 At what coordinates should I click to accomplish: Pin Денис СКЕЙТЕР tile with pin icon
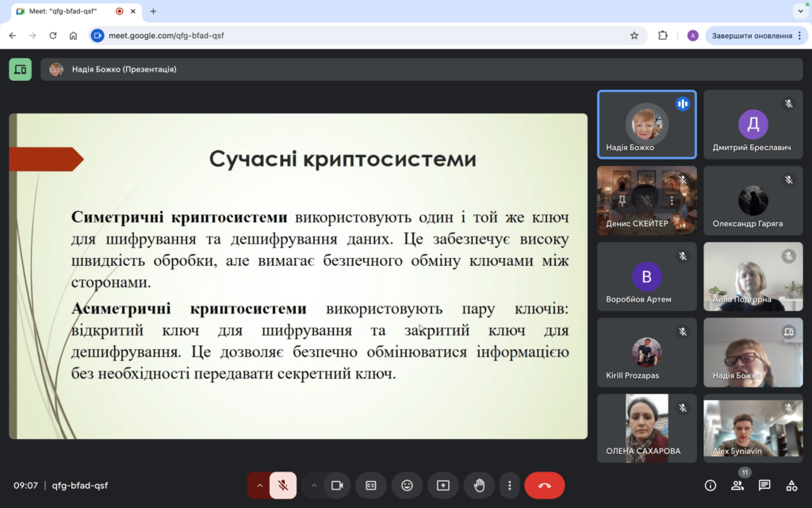point(622,200)
